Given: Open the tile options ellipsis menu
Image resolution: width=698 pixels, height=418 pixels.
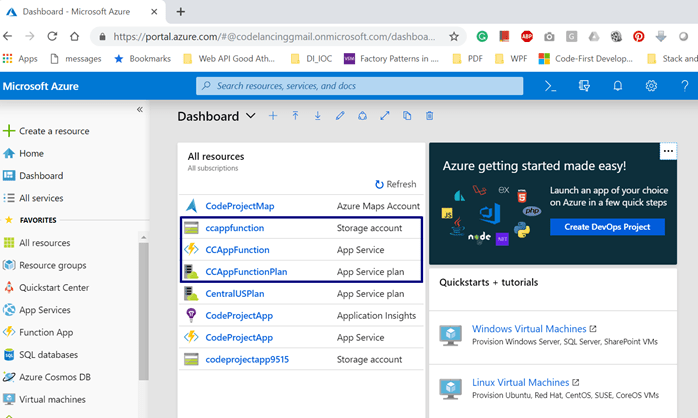Looking at the screenshot, I should (x=668, y=151).
